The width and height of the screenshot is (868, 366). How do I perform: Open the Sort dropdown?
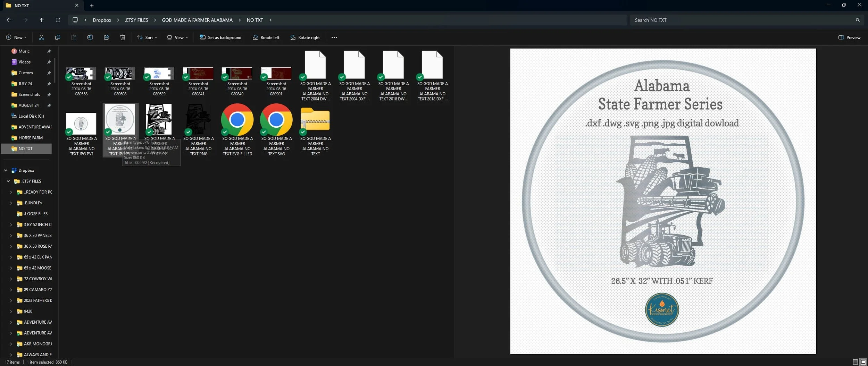[x=147, y=37]
